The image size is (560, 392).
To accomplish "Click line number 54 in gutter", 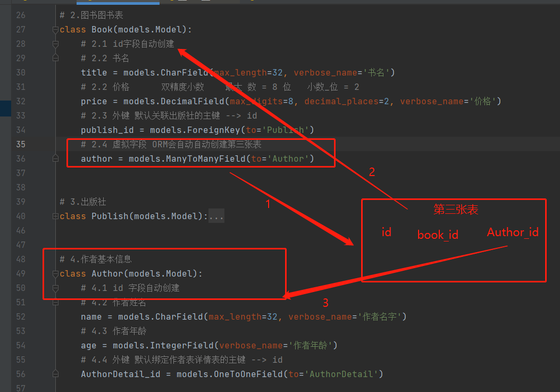I will click(x=21, y=345).
